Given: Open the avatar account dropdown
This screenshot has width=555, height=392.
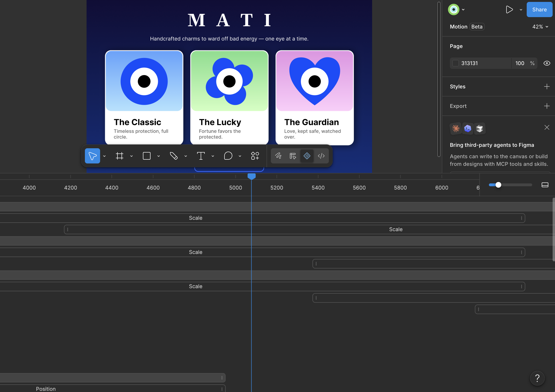Looking at the screenshot, I should click(x=463, y=10).
